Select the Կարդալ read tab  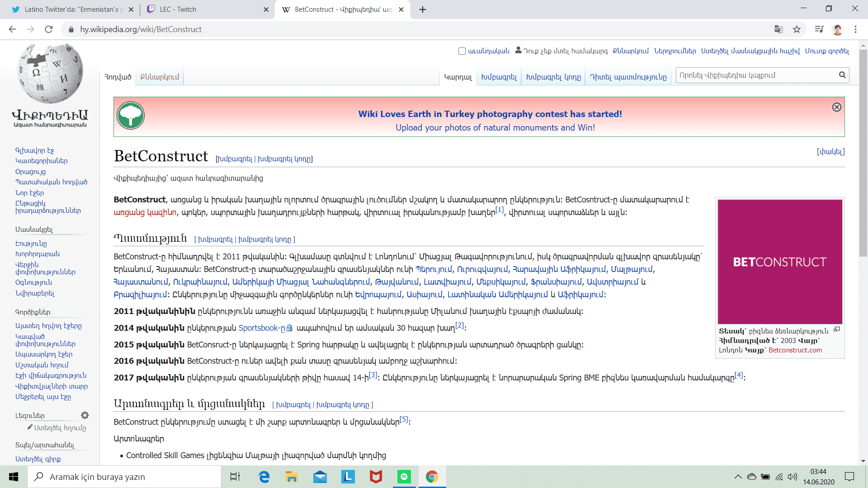tap(458, 77)
